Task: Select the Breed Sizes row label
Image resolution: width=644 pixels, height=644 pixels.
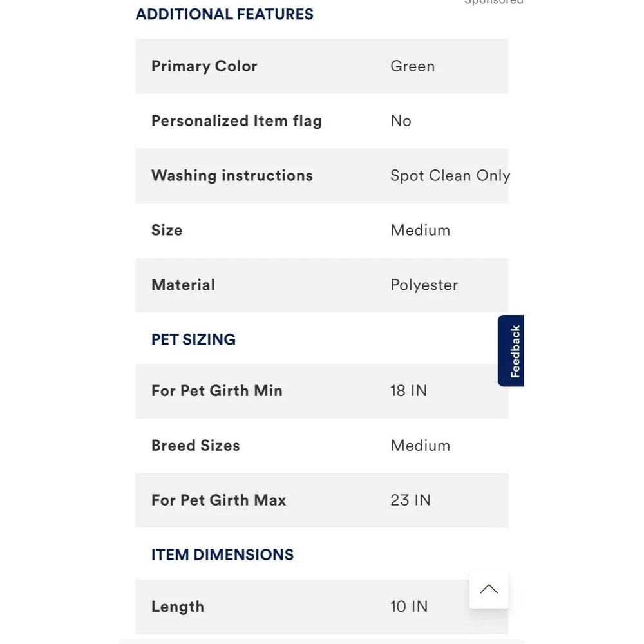Action: pyautogui.click(x=196, y=446)
